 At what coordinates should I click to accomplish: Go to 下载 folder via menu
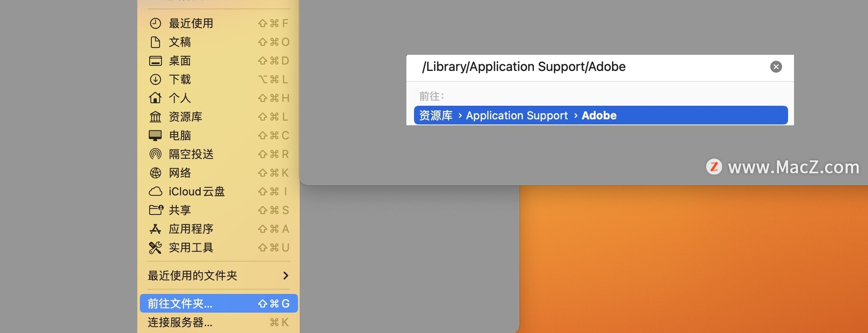point(219,80)
